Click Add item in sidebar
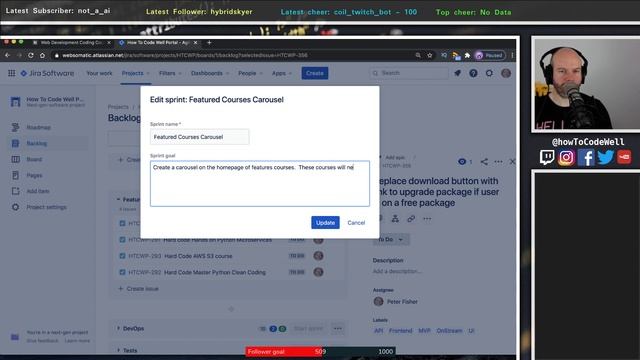640x360 pixels. coord(38,191)
